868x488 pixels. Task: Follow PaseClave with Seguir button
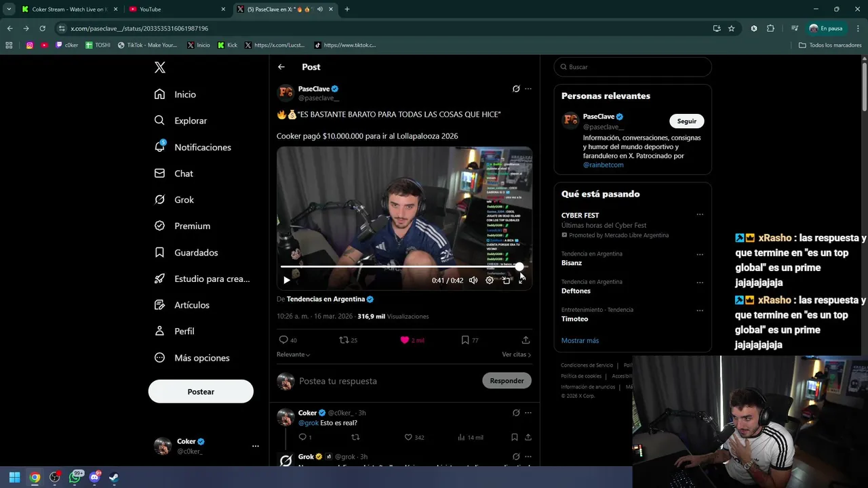coord(686,121)
